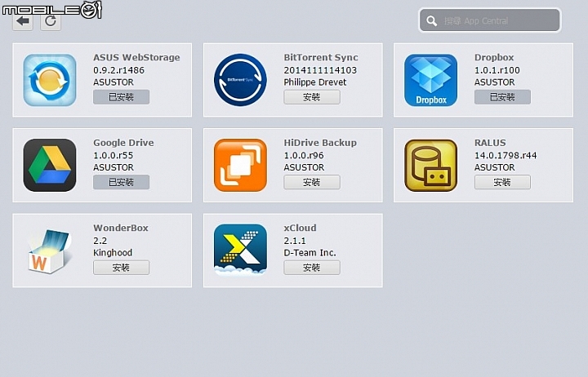Click the xCloud title
Screen dimensions: 588x377
pyautogui.click(x=300, y=228)
